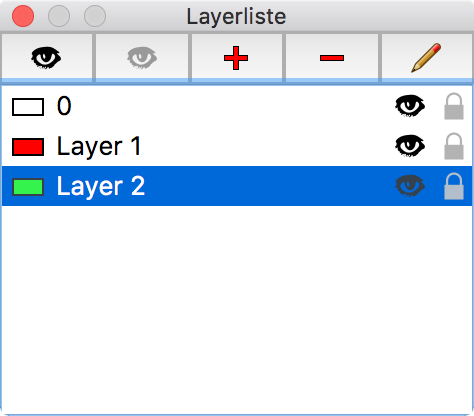The width and height of the screenshot is (474, 416).
Task: Close the Layerliste window
Action: click(x=23, y=16)
